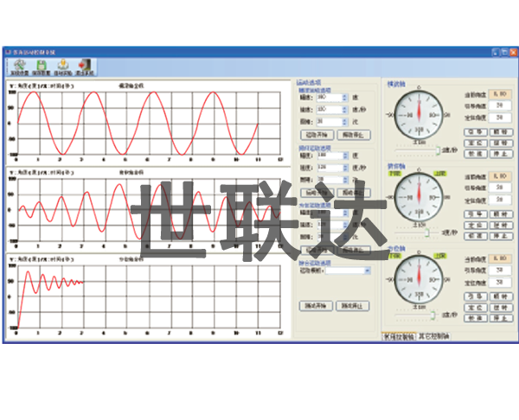Click the bottom damped oscillation chart

(x=148, y=296)
